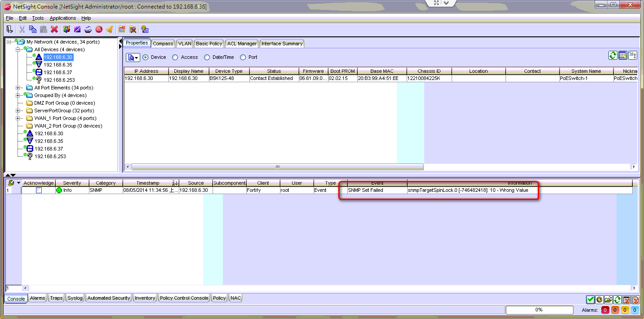Viewport: 644px width, 319px height.
Task: Click the red X Delete toolbar icon
Action: click(x=54, y=29)
